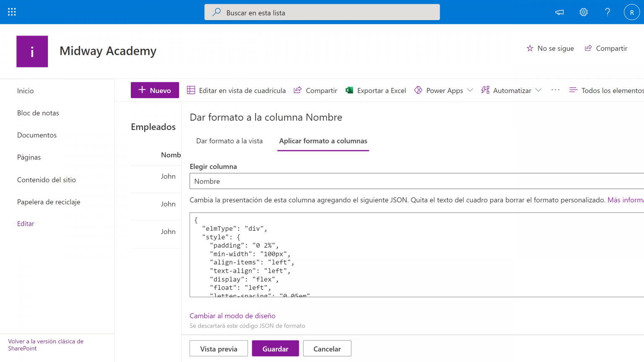This screenshot has height=362, width=644.
Task: Open the ellipsis more options menu
Action: tap(555, 90)
